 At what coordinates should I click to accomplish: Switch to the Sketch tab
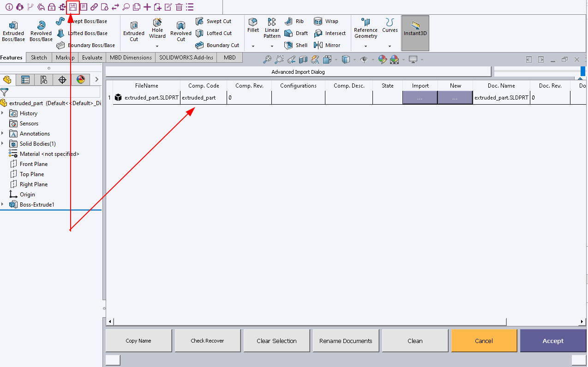[x=39, y=57]
